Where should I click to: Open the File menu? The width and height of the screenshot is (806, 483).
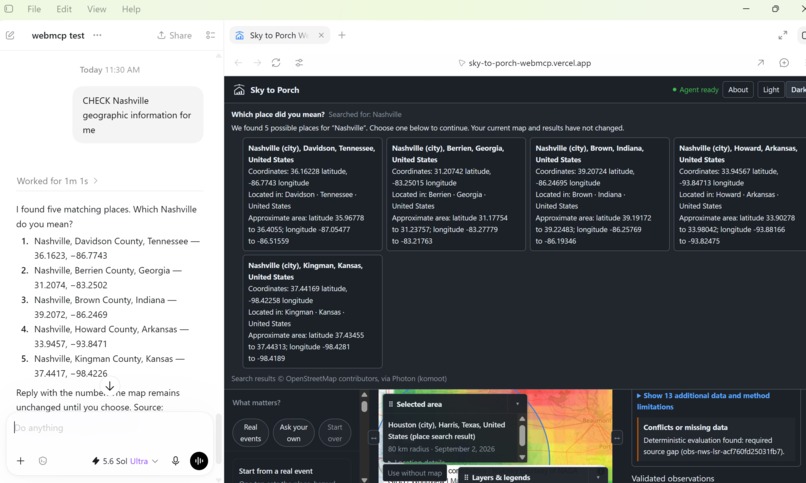(34, 9)
